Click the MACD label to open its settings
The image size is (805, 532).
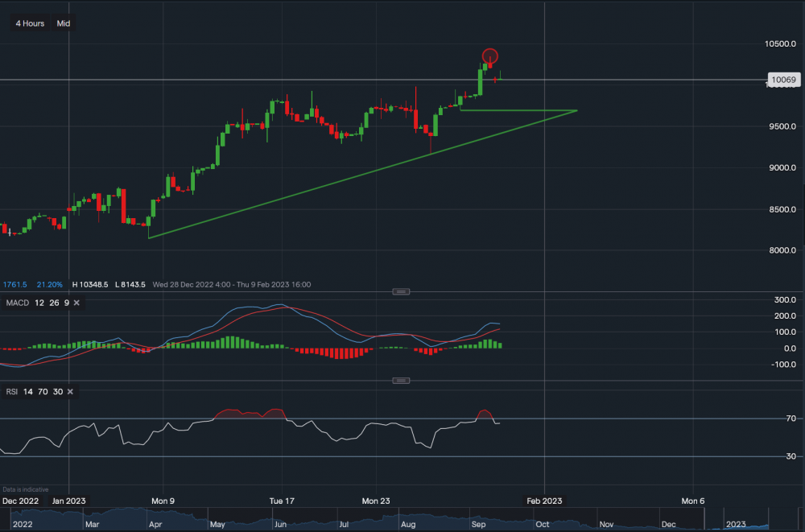coord(17,303)
